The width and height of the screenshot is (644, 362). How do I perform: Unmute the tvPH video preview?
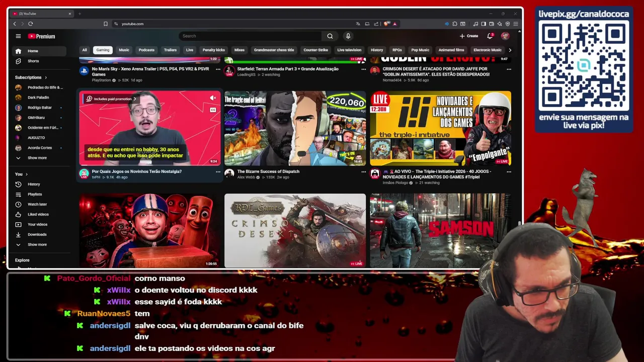213,98
